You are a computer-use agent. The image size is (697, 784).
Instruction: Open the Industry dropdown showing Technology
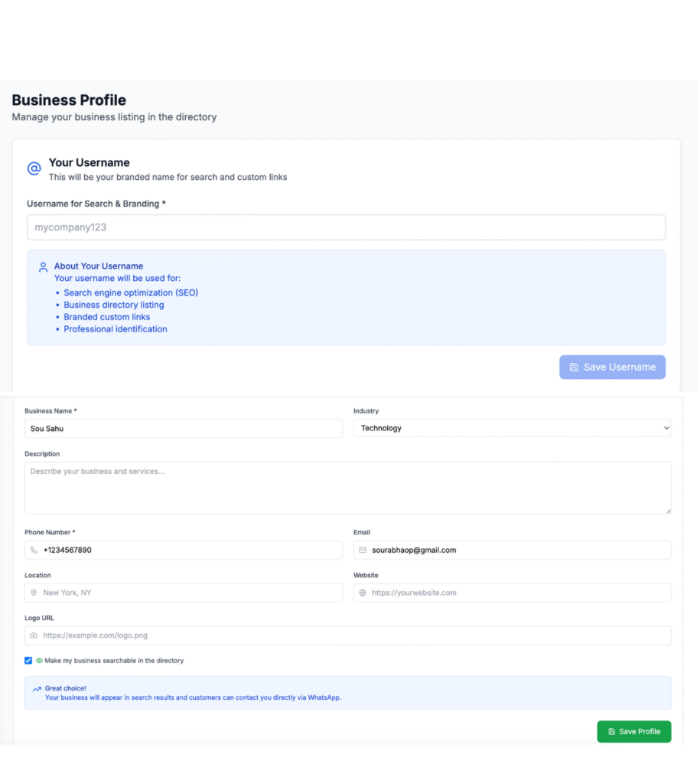tap(512, 428)
